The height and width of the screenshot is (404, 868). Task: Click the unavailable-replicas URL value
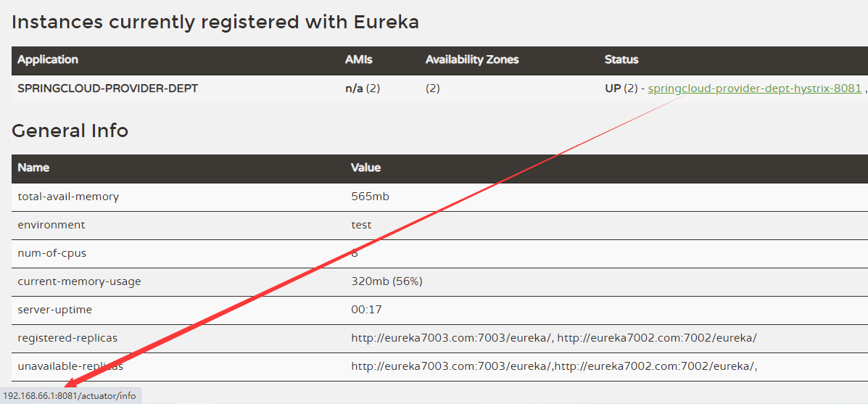pyautogui.click(x=554, y=366)
